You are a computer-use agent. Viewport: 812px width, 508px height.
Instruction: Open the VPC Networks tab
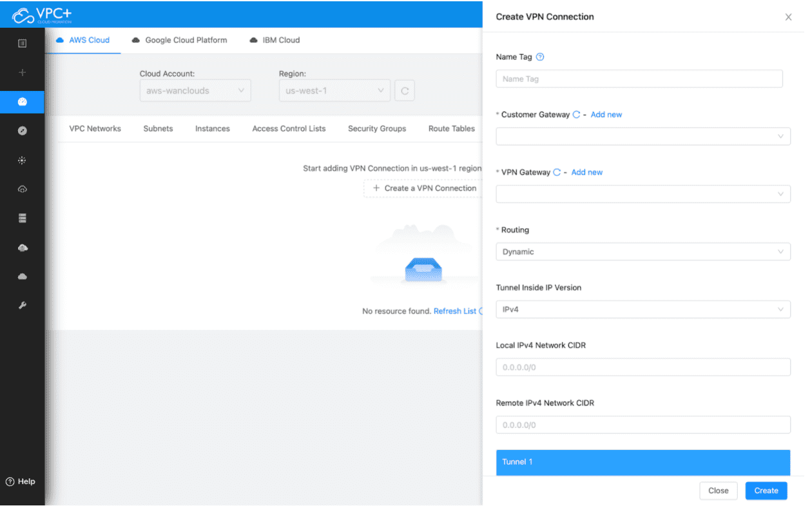pyautogui.click(x=95, y=128)
